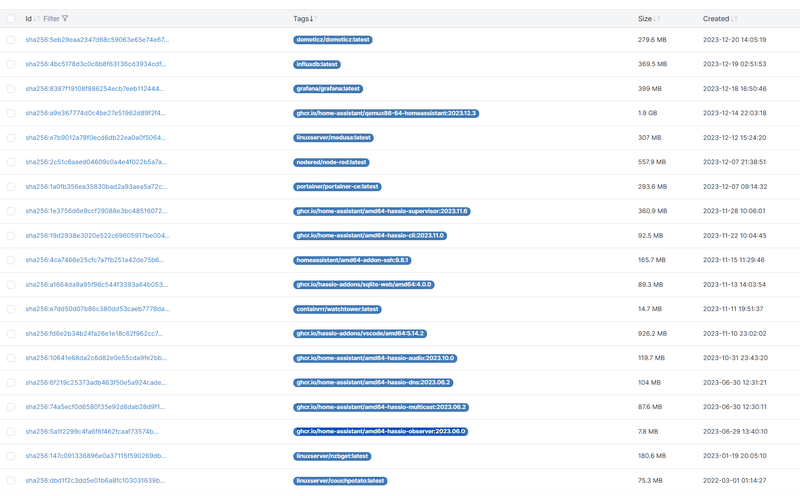Open image sha256:6f219c25373adb463f50e5a924cade
Screen dimensions: 800x496
[95, 382]
